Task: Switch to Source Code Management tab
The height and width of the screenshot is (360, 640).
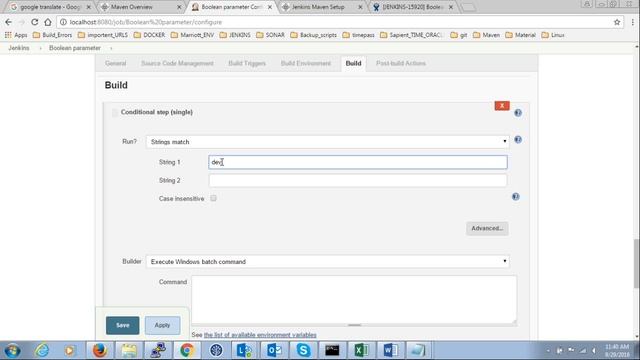Action: pyautogui.click(x=177, y=63)
